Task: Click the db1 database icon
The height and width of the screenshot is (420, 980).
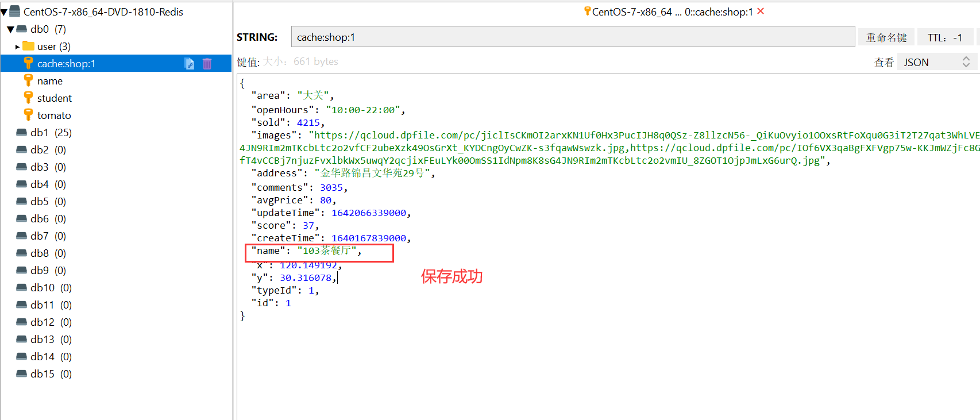Action: (x=22, y=132)
